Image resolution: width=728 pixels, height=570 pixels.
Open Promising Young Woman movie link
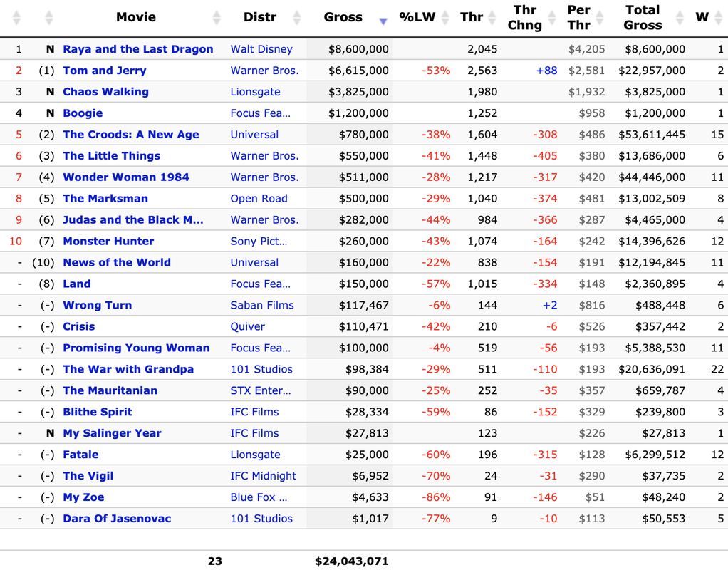(136, 348)
